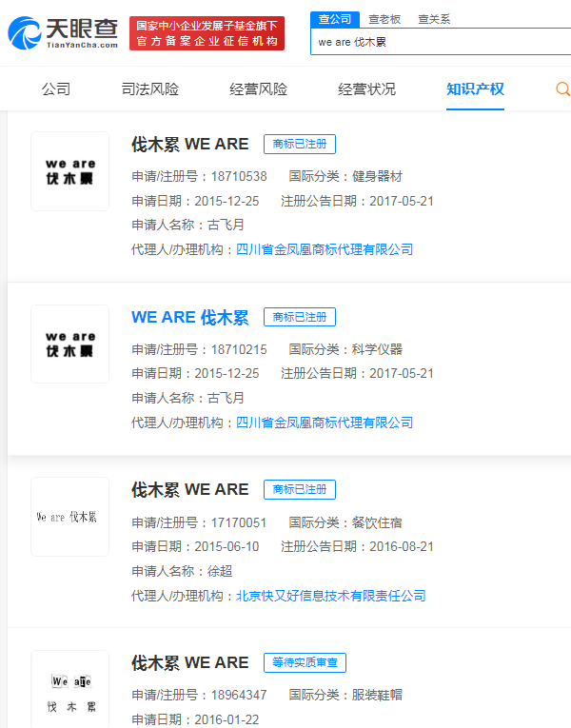Click 商标已注册 badge for 健身器材 trademark
571x728 pixels.
tap(300, 144)
